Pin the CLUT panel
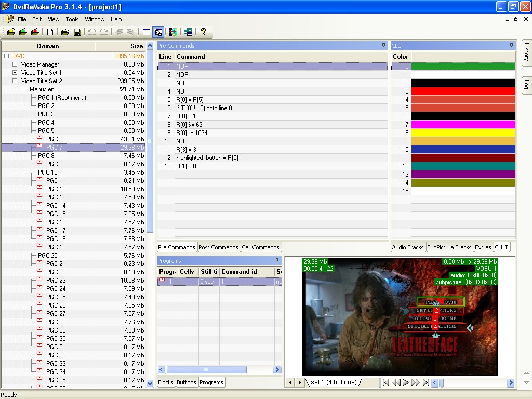The image size is (532, 399). pos(511,46)
